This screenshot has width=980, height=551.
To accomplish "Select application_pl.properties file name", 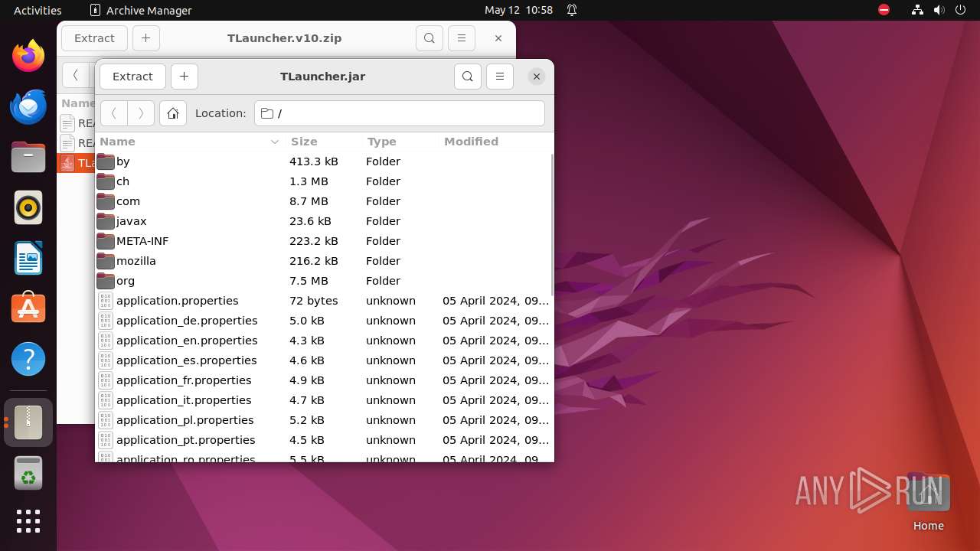I will pos(185,420).
